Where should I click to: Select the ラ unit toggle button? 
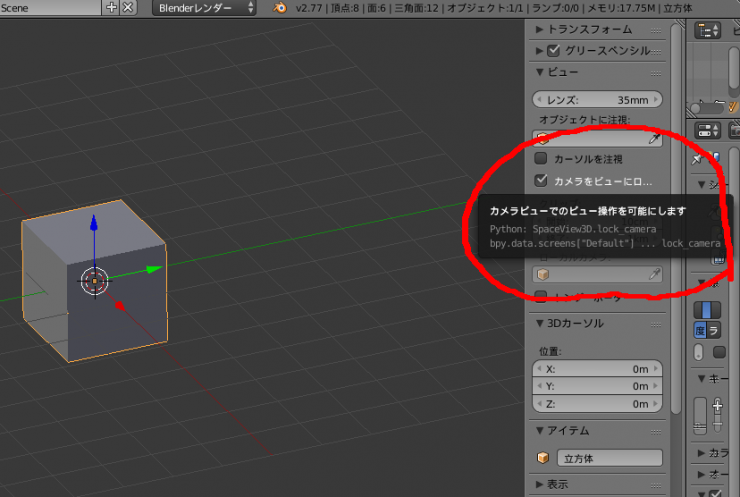click(x=714, y=330)
